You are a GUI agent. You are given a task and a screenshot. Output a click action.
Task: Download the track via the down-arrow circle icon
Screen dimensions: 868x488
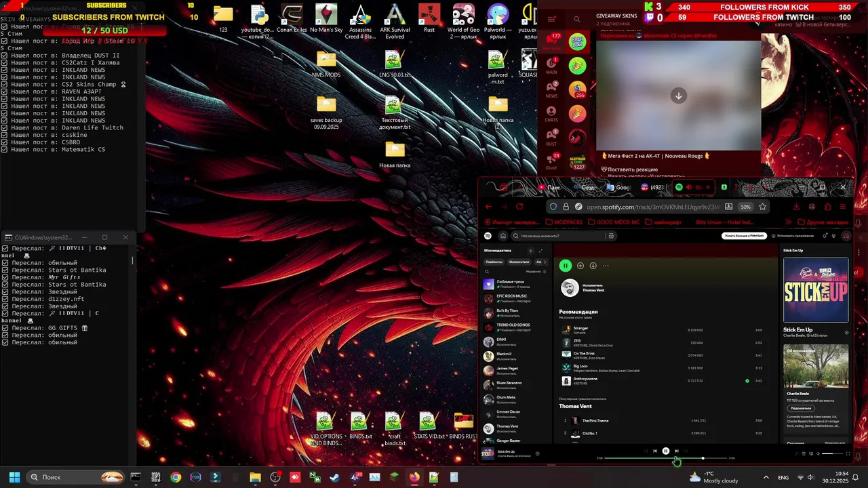click(x=593, y=266)
